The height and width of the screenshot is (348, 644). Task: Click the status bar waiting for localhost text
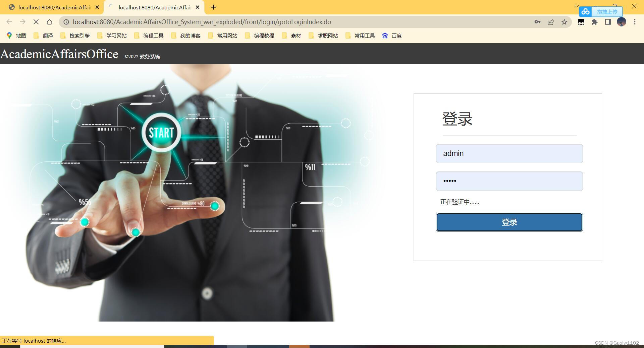coord(34,341)
